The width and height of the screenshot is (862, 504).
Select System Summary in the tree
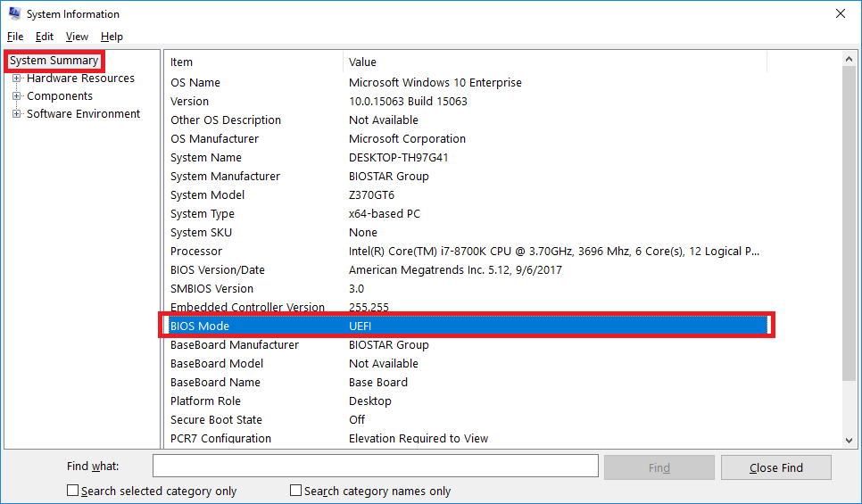click(x=54, y=61)
